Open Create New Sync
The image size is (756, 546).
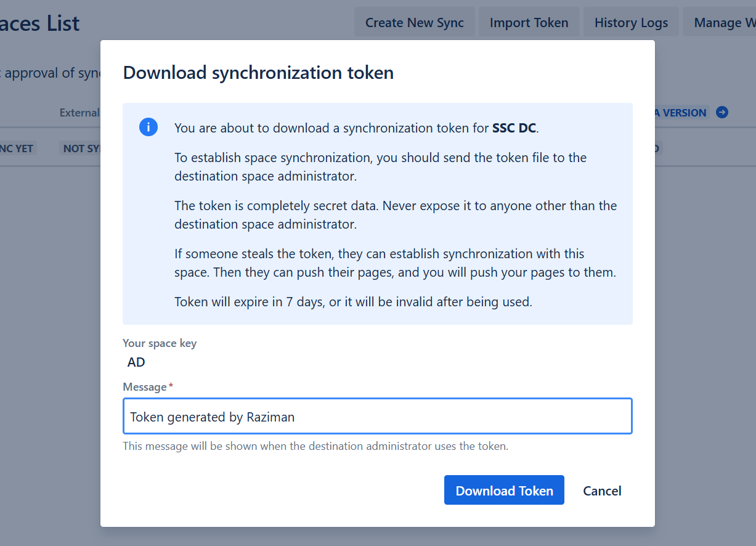414,23
